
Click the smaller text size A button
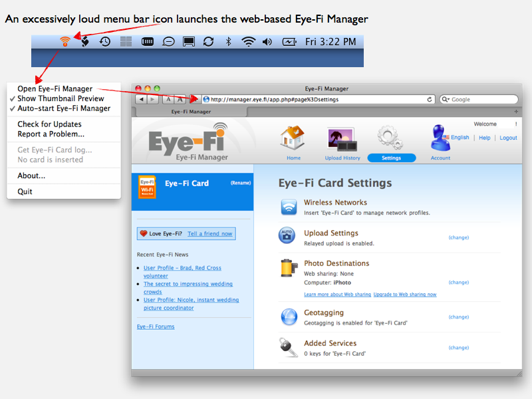tap(168, 99)
